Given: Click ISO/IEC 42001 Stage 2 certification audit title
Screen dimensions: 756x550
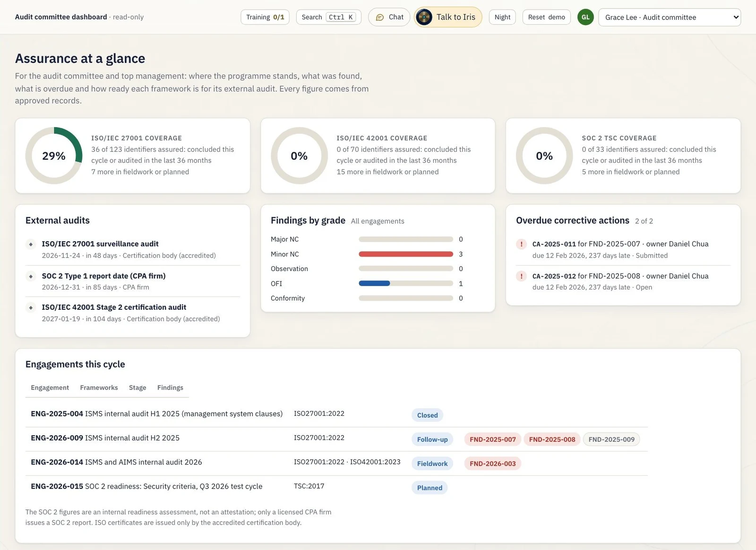Looking at the screenshot, I should pyautogui.click(x=114, y=307).
